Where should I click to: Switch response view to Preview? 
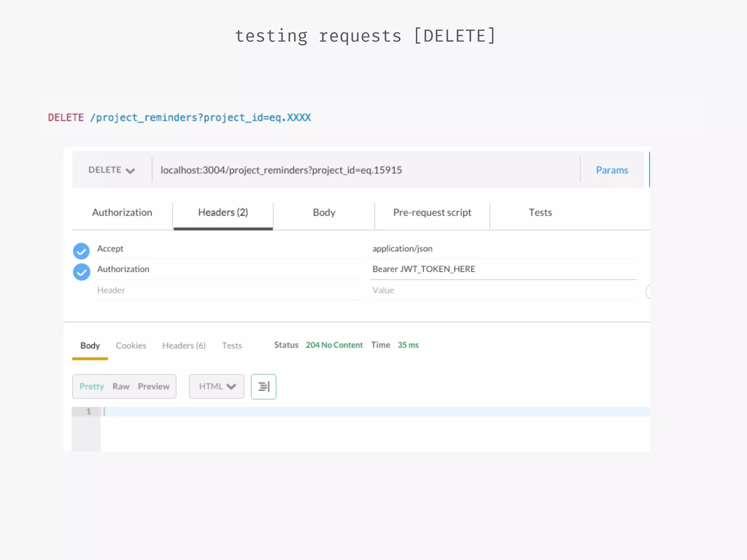click(x=154, y=386)
